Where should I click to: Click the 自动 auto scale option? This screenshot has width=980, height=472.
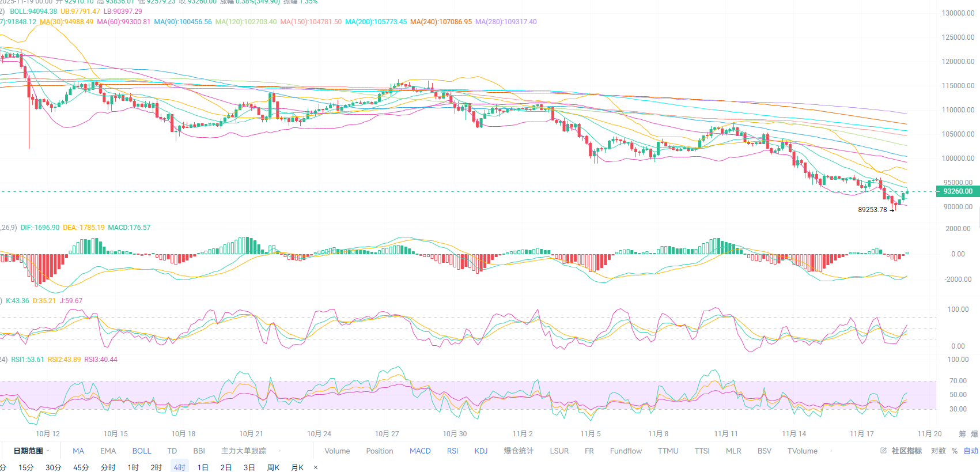(971, 451)
